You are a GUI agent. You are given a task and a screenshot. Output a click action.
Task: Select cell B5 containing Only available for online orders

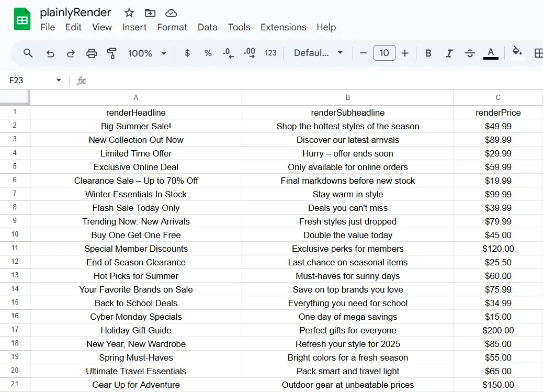[x=347, y=167]
